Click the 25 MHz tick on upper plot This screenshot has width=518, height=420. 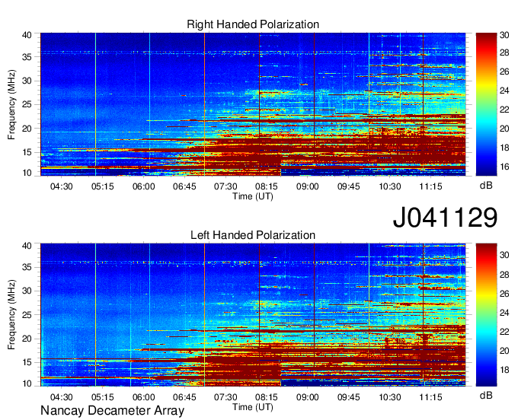pos(27,104)
